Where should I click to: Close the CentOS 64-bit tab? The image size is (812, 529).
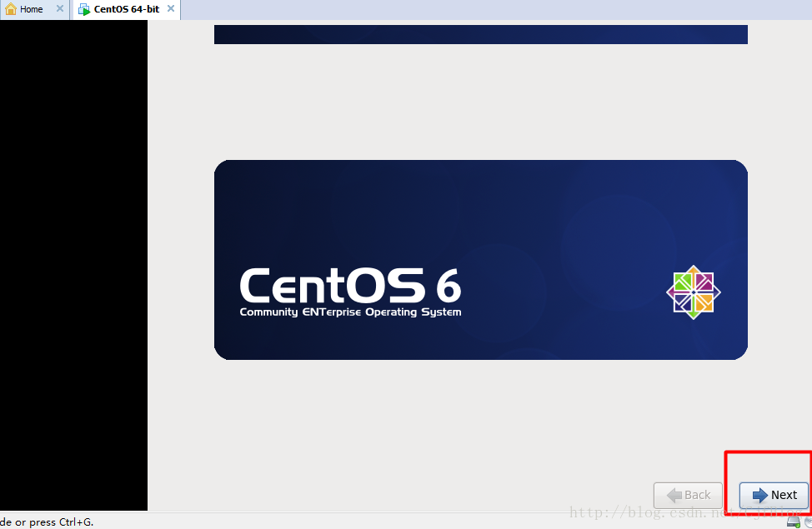tap(170, 9)
